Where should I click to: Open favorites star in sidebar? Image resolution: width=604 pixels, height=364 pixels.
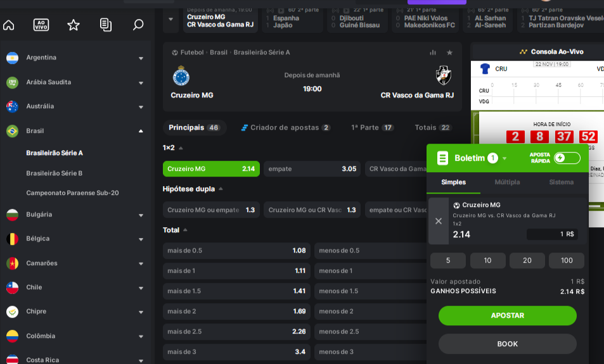[73, 25]
